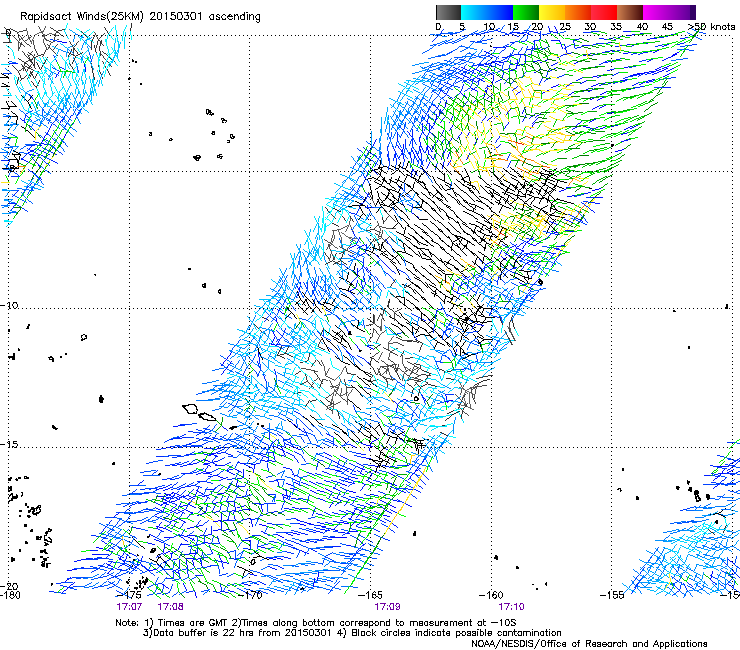The image size is (740, 650).
Task: Click the -175 longitude label
Action: [x=129, y=595]
